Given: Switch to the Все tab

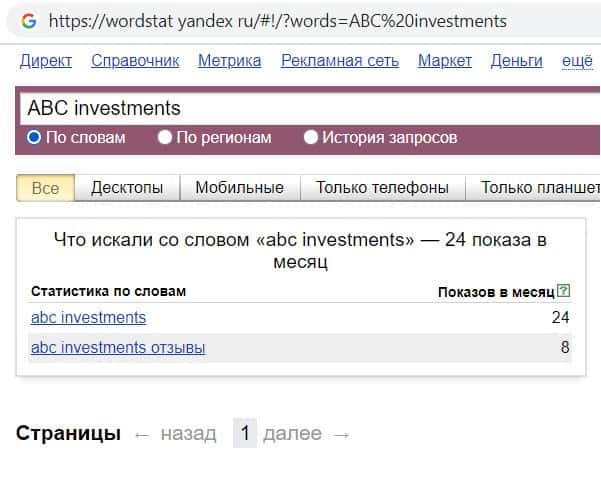Looking at the screenshot, I should pos(45,187).
